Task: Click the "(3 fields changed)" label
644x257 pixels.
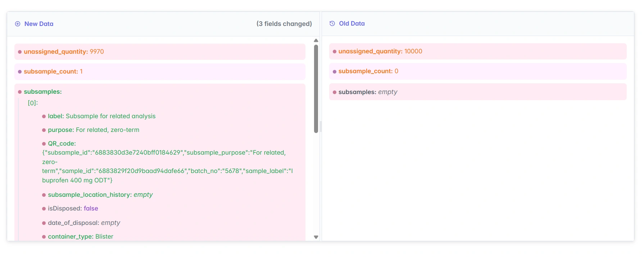Action: coord(284,24)
